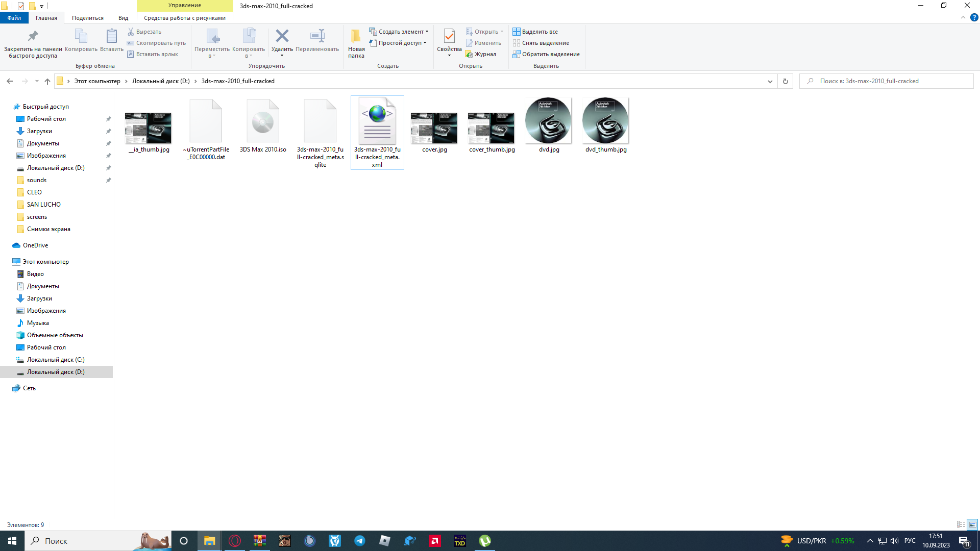Click the Delete (Удалить) ribbon icon
Viewport: 980px width, 551px height.
[x=282, y=37]
